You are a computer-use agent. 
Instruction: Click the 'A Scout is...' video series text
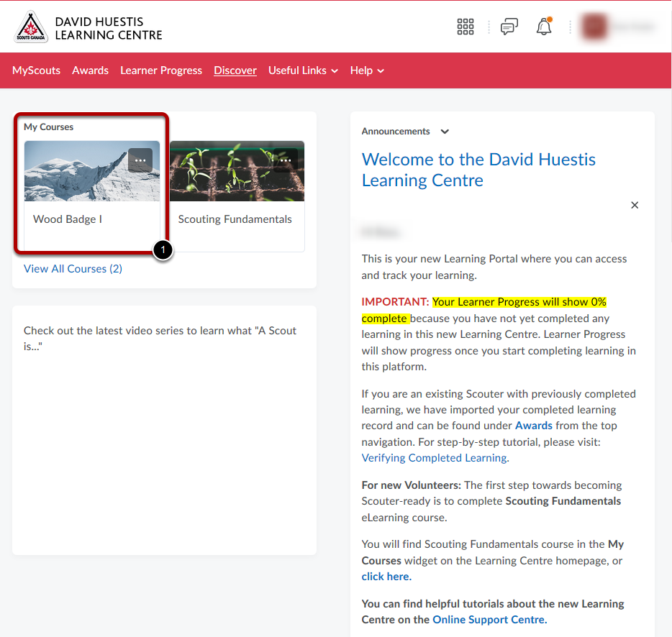click(x=160, y=339)
